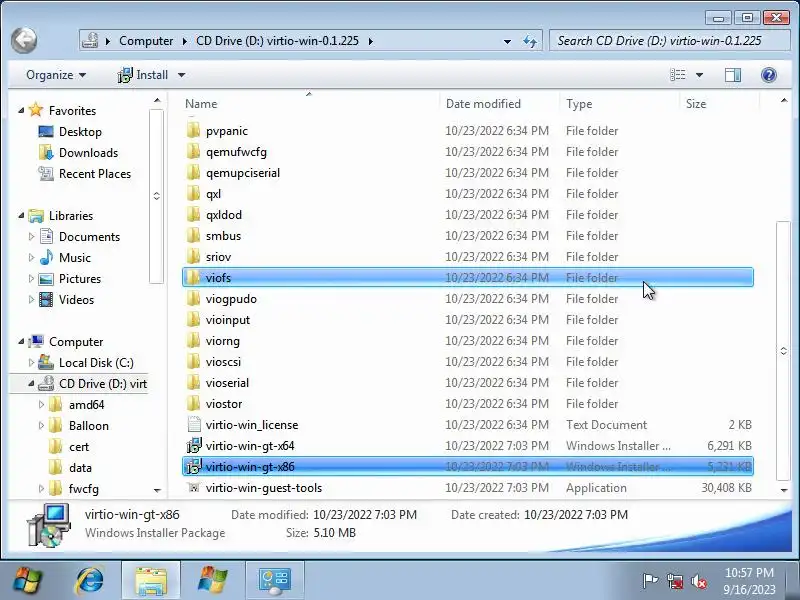Select the vioserial folder
Viewport: 800px width, 600px height.
(228, 382)
